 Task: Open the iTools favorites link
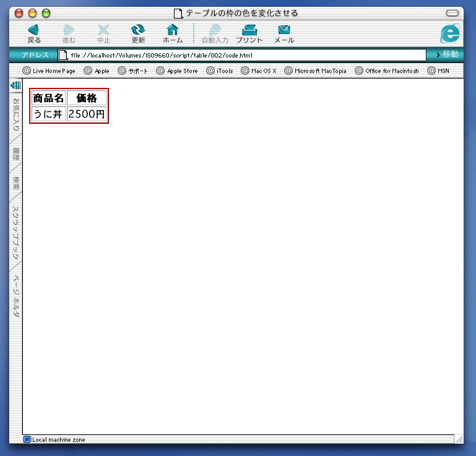(x=220, y=71)
